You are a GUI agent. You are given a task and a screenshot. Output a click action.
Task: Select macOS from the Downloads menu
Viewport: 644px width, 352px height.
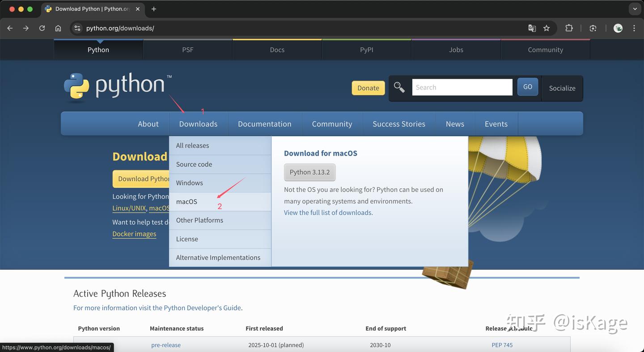click(x=186, y=201)
